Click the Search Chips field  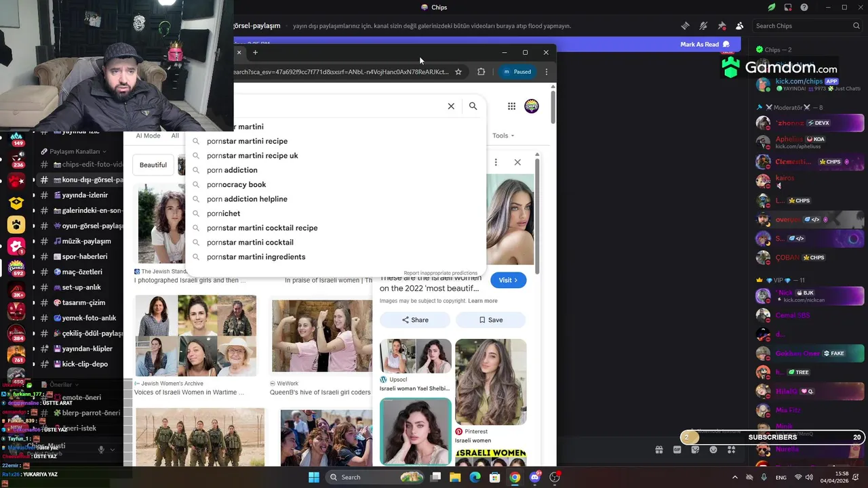click(x=807, y=26)
